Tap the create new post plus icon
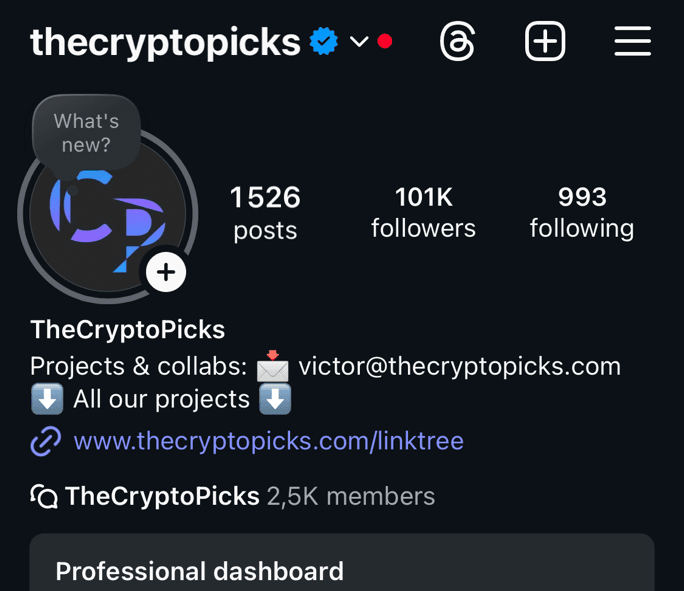 [x=545, y=41]
